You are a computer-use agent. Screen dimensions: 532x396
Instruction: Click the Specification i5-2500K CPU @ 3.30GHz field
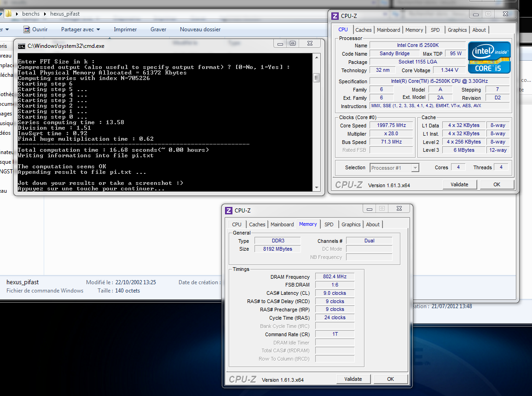coord(439,81)
